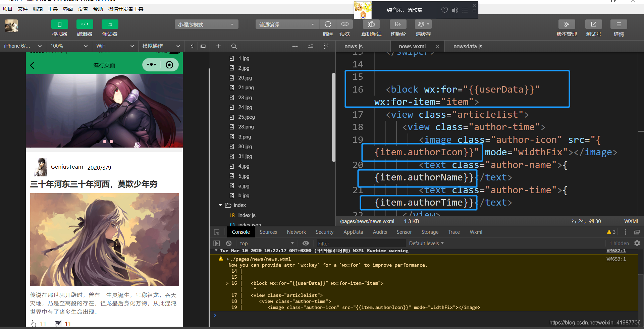Screen dimensions: 644x329
Task: Click the 清缓存 clear cache icon
Action: [x=423, y=24]
